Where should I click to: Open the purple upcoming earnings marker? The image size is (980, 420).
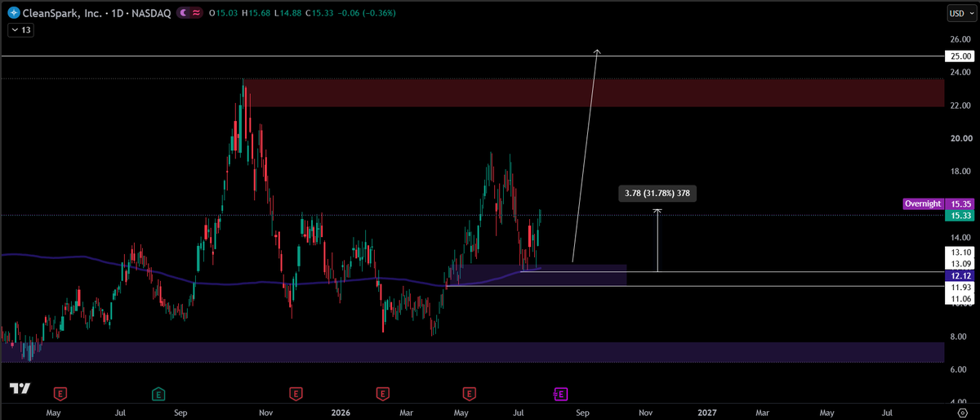point(561,395)
